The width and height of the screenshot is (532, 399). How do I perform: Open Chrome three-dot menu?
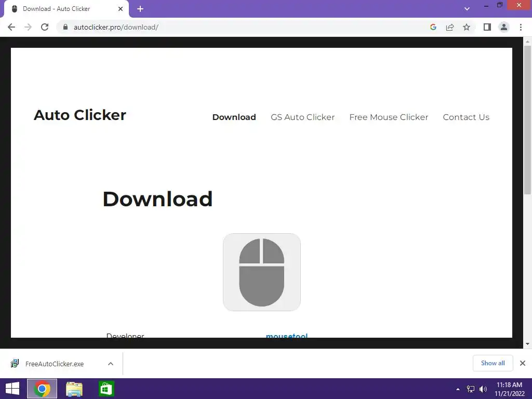521,27
